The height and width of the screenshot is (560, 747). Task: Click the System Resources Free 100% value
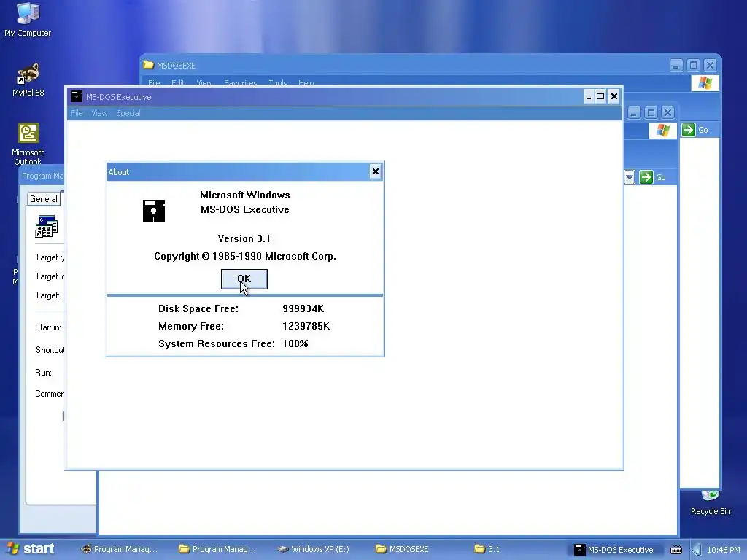click(x=295, y=344)
